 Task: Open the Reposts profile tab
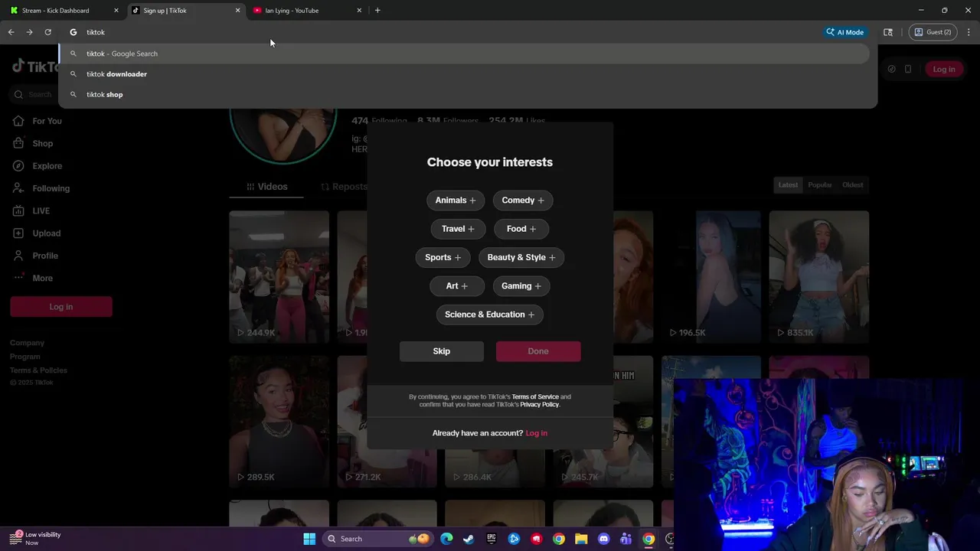click(x=344, y=187)
